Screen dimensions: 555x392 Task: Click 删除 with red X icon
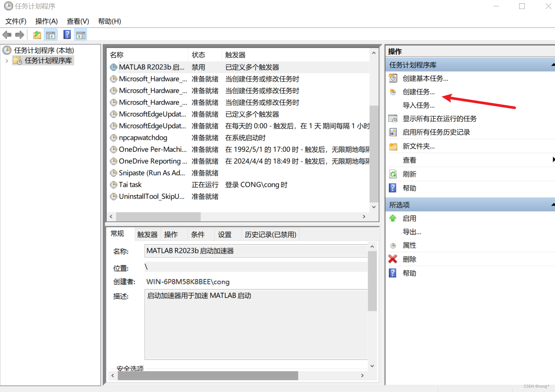[x=409, y=259]
